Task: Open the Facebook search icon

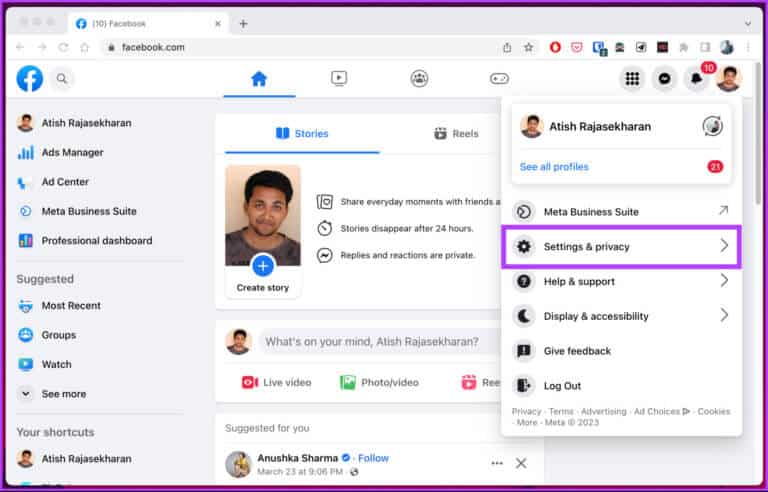Action: coord(62,78)
